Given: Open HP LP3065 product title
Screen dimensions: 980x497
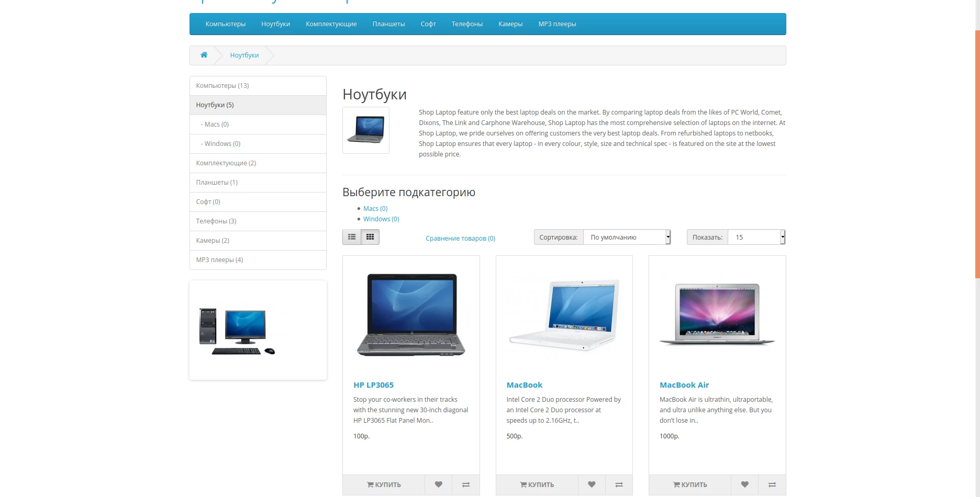Looking at the screenshot, I should point(373,385).
